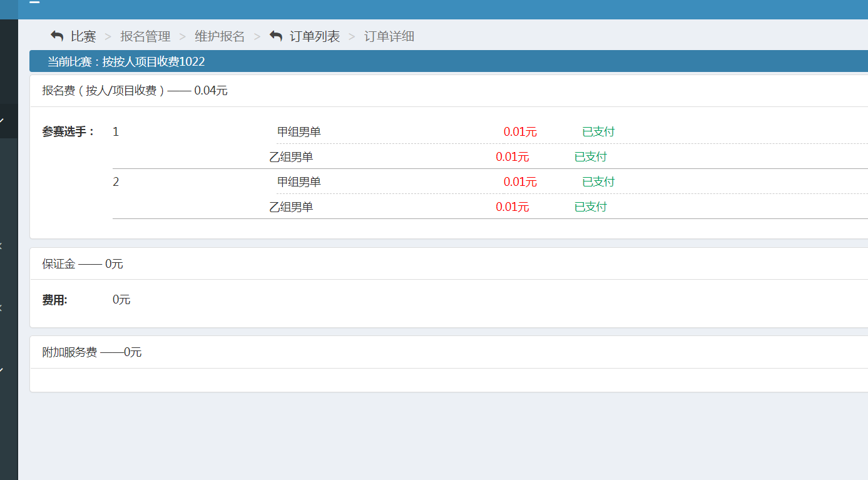Click the 报名费（按人/项目收费）—— 0.04元 heading

135,91
